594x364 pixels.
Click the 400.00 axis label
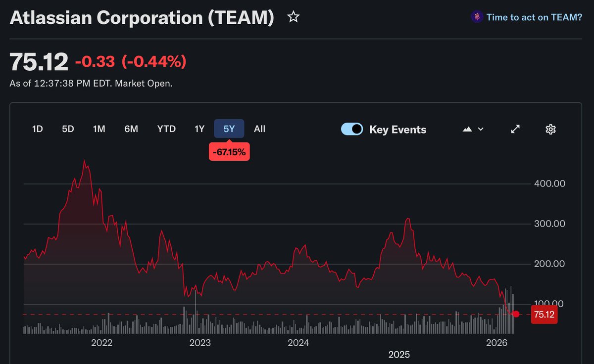pyautogui.click(x=549, y=183)
